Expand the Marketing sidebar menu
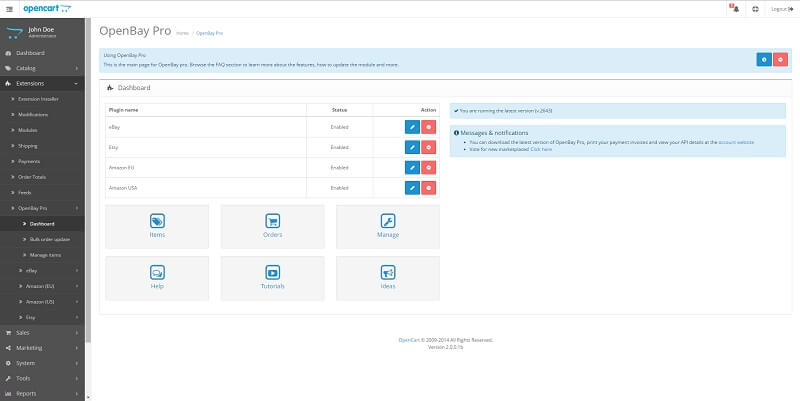This screenshot has width=800, height=401. [x=42, y=348]
